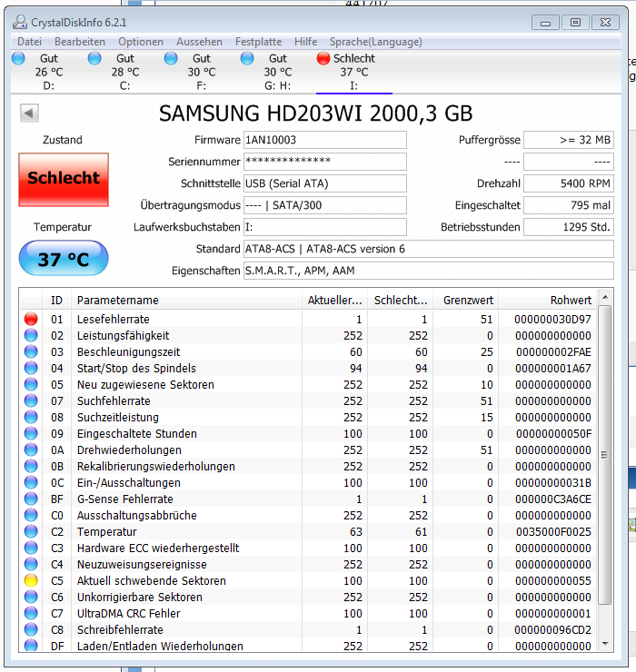This screenshot has width=636, height=672.
Task: Click the ID column header
Action: tap(56, 300)
